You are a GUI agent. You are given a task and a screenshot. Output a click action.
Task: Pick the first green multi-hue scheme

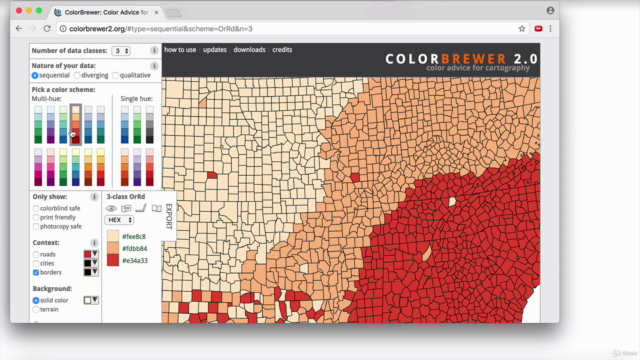[38, 125]
